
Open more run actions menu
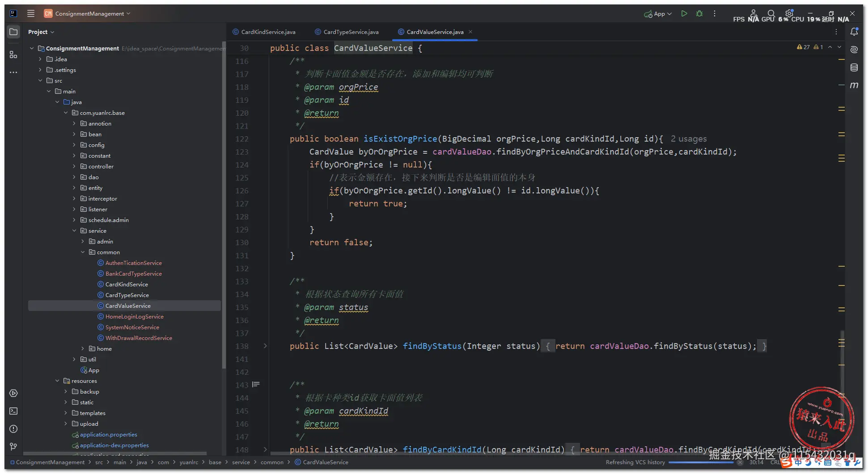click(715, 13)
